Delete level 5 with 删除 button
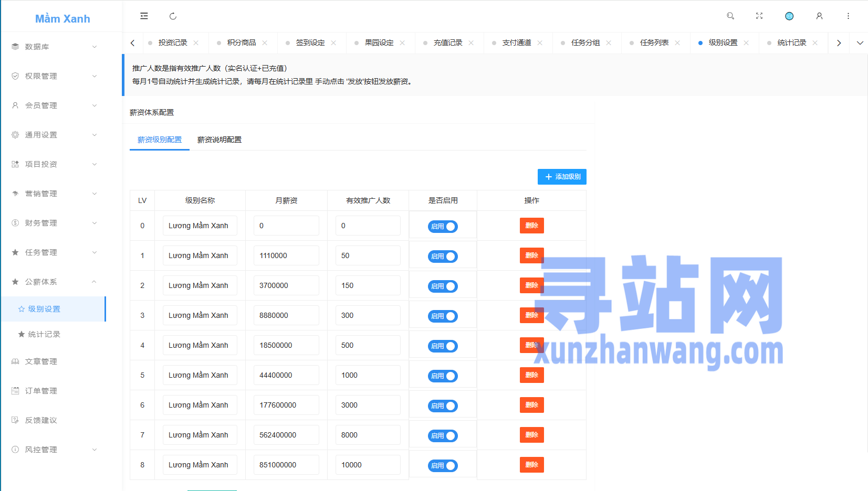 532,375
